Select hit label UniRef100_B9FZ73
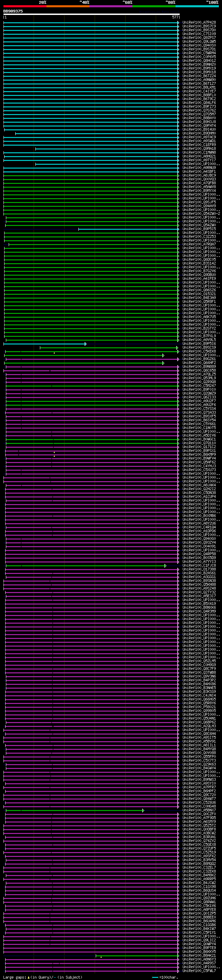222x980 pixels. click(x=199, y=106)
